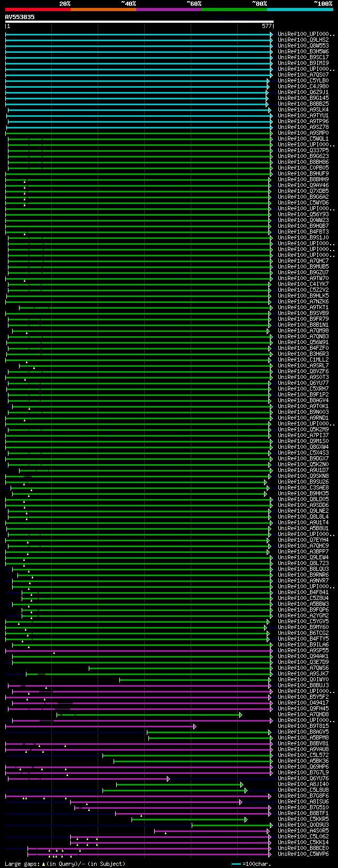Select hit label UniRef100_B9HH35
Screen dimensions: 338x868
click(x=303, y=493)
